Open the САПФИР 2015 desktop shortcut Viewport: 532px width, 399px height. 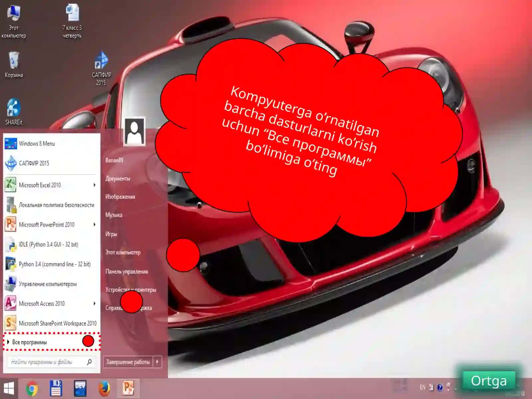point(101,68)
